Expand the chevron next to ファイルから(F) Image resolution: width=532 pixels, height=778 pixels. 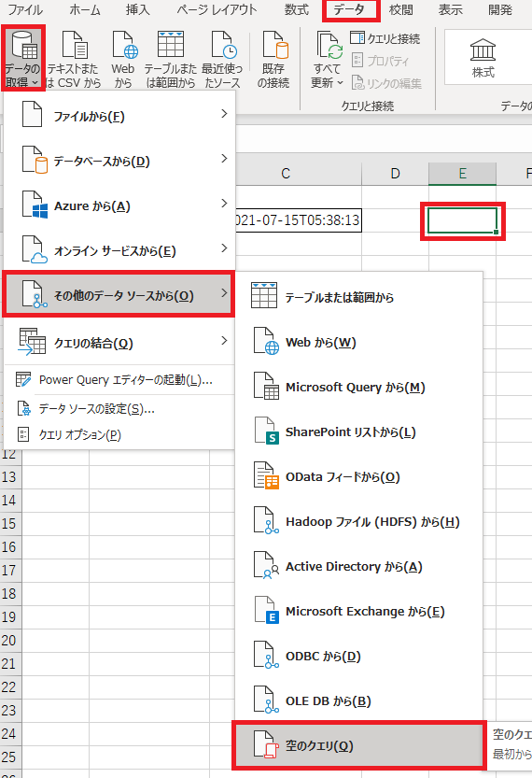[x=224, y=114]
